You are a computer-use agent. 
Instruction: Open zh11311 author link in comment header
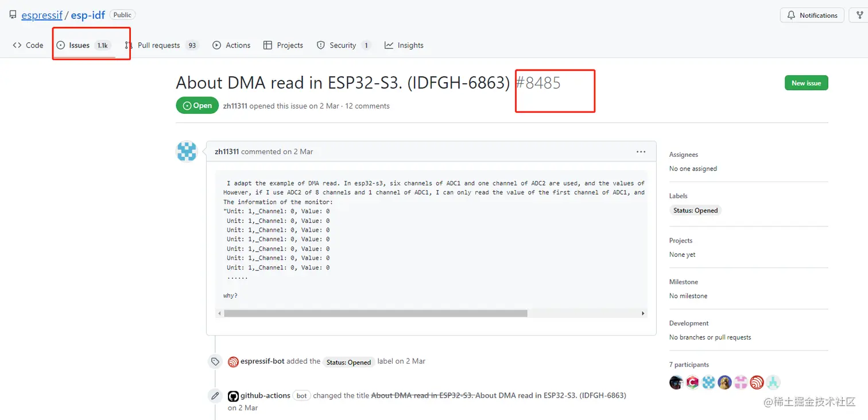pyautogui.click(x=227, y=152)
